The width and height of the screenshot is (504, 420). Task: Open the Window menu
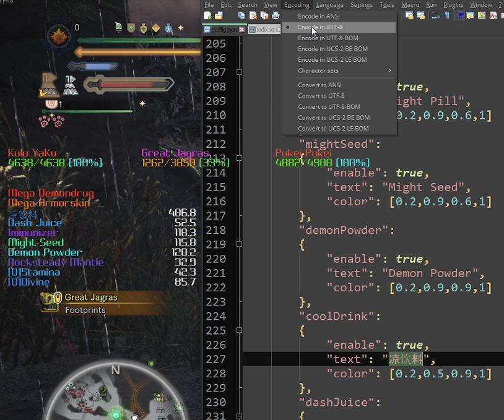point(481,5)
